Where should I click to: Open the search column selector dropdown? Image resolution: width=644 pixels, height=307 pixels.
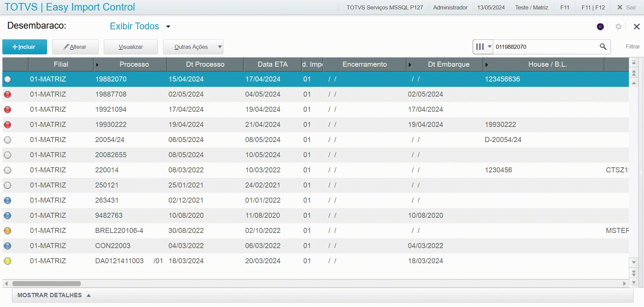coord(483,47)
